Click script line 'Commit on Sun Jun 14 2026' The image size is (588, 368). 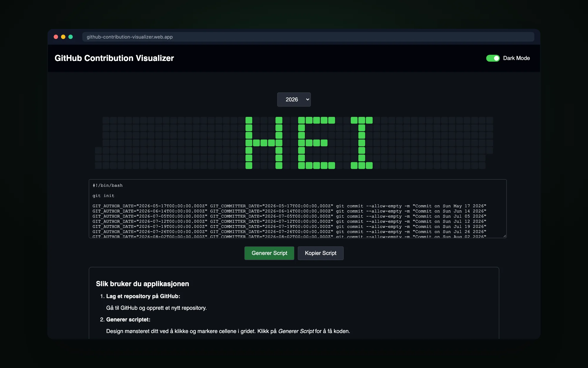coord(289,211)
